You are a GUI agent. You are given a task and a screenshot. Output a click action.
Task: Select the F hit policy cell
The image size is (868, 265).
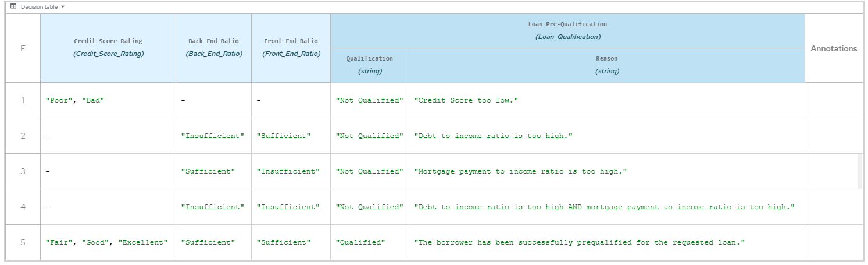point(23,48)
